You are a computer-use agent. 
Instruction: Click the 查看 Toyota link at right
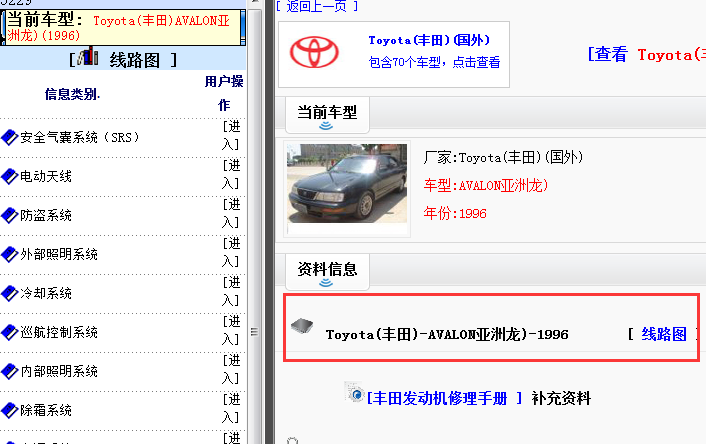click(x=647, y=54)
